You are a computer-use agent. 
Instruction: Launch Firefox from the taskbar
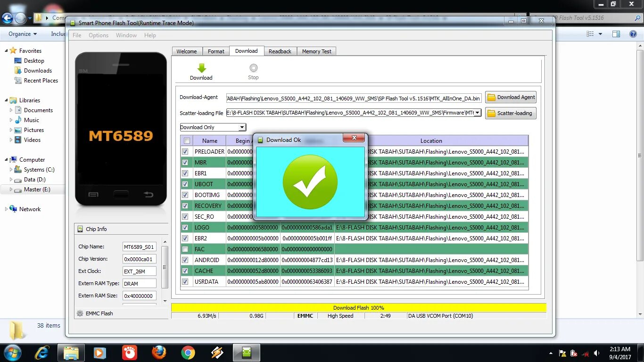pos(158,352)
